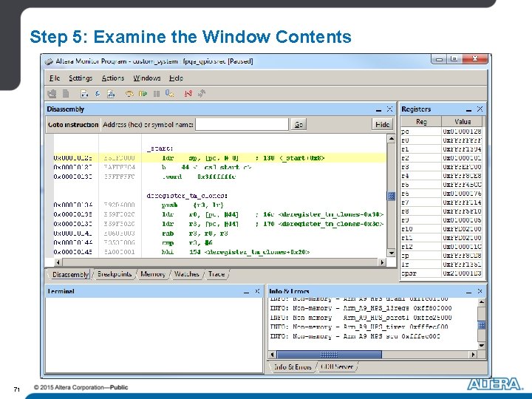Click the Hide button in Disassembly
532x399 pixels.
tap(382, 125)
